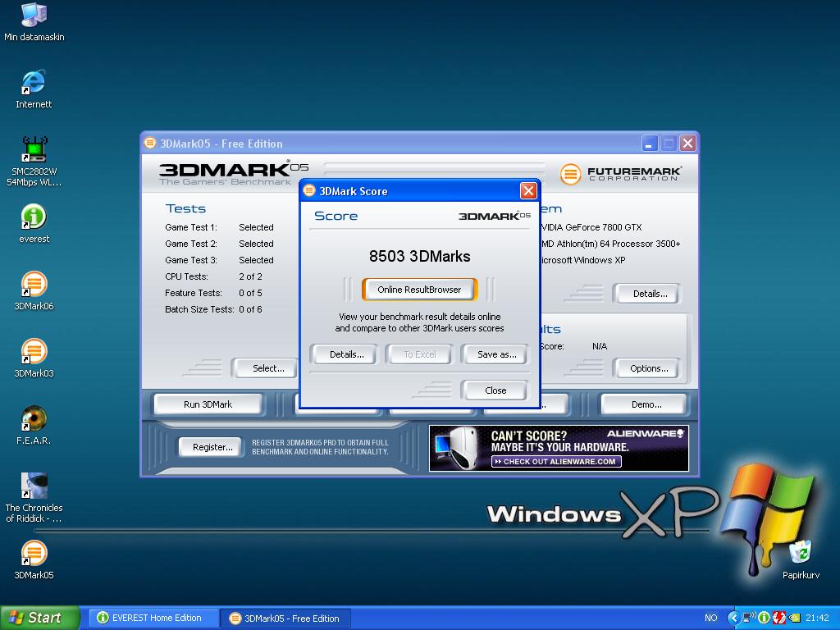Click the disabled To Excel button
The height and width of the screenshot is (630, 840).
click(x=419, y=354)
